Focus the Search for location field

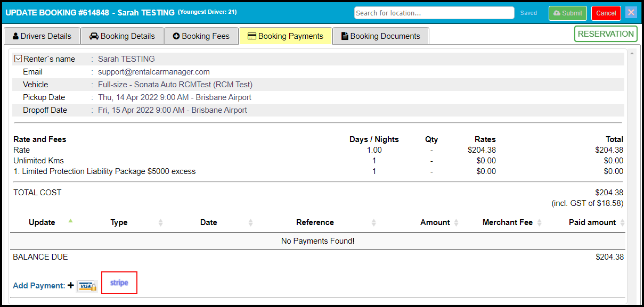434,13
